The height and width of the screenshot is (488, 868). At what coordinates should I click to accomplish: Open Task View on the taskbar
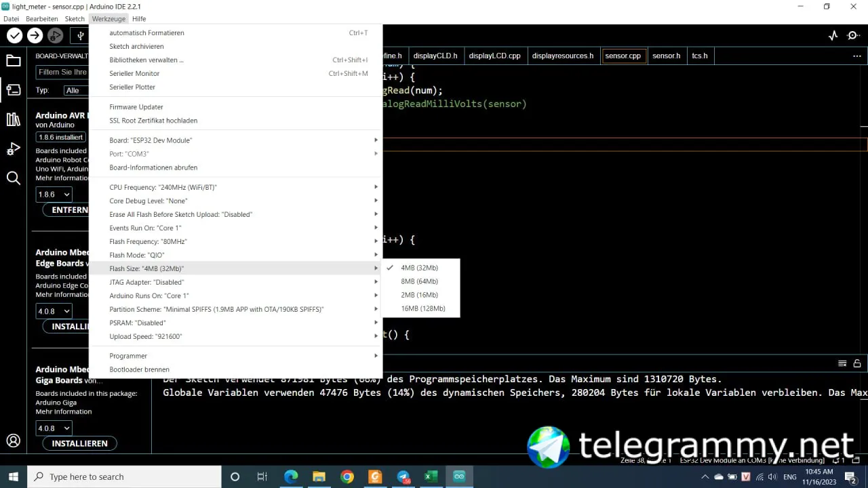[x=262, y=476]
